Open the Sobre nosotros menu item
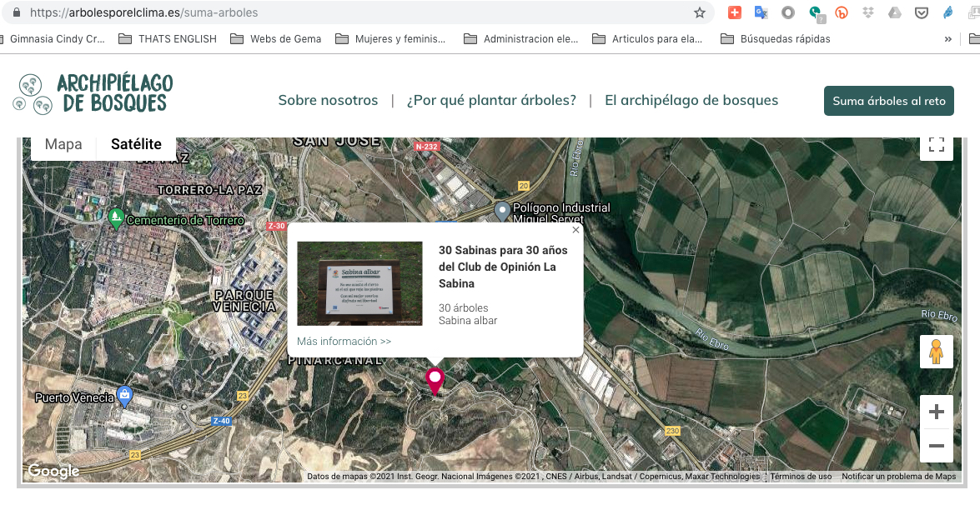This screenshot has width=980, height=510. pyautogui.click(x=328, y=100)
